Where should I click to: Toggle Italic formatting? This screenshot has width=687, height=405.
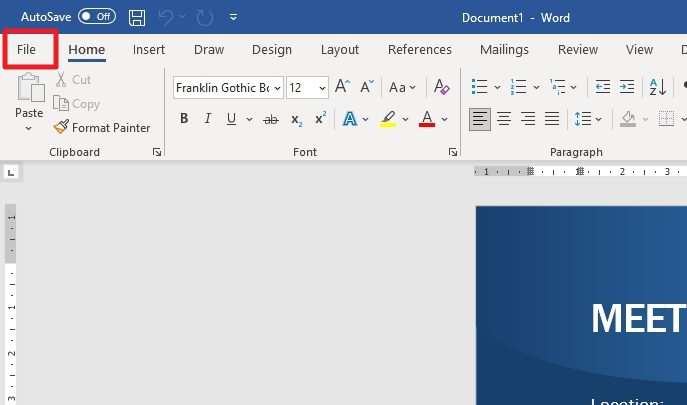[x=208, y=118]
